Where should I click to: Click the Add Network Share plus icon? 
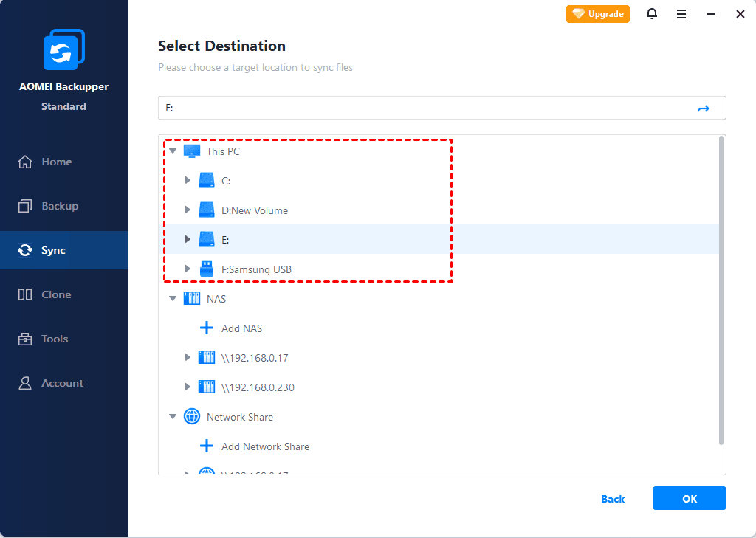point(207,446)
